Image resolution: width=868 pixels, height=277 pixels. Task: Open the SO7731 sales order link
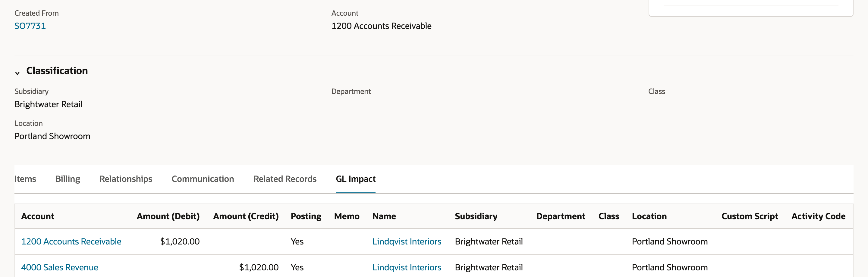click(x=30, y=26)
